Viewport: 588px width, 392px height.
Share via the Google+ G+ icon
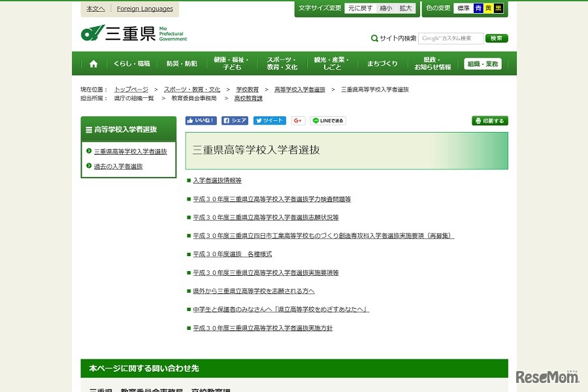[x=297, y=120]
